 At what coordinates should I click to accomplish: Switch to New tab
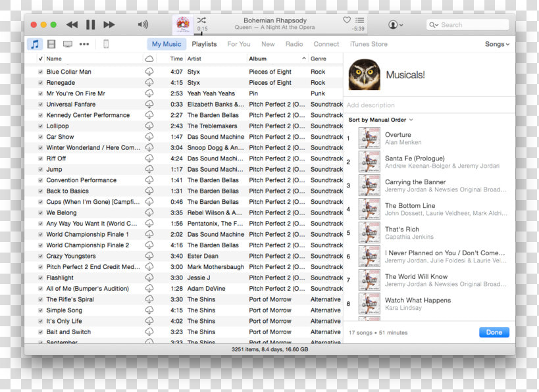pos(268,44)
